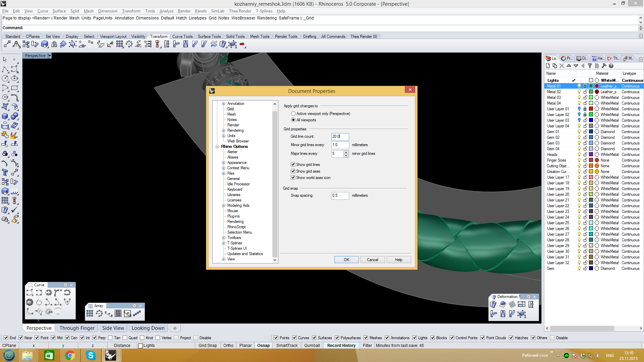Select the Rectangular Array tool in Transform toolbar

click(x=120, y=44)
